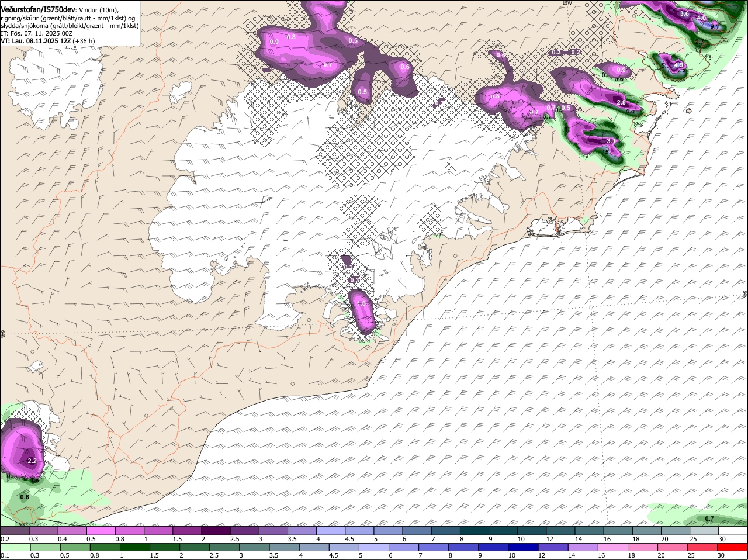The image size is (748, 560).
Task: Click the valid time line 'VT: Lau. 08.11.2025 12Z (+36 h)'
Action: [x=48, y=41]
